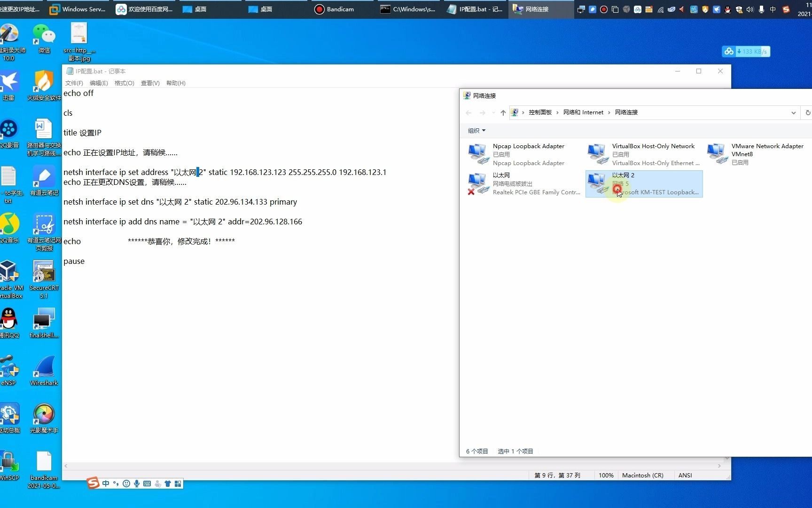Click Notepad horizontal scrollbar right arrow
The image size is (812, 508).
coord(719,466)
